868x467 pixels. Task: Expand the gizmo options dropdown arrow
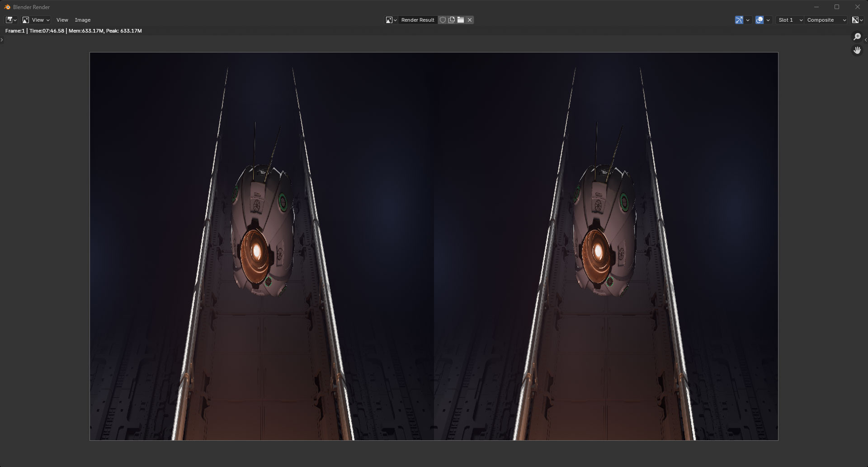pyautogui.click(x=748, y=20)
